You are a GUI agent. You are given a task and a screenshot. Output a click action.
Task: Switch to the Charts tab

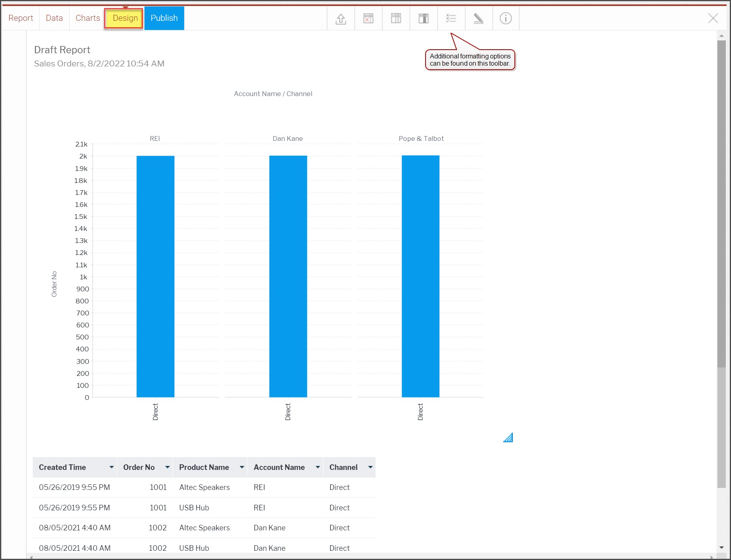click(x=88, y=18)
